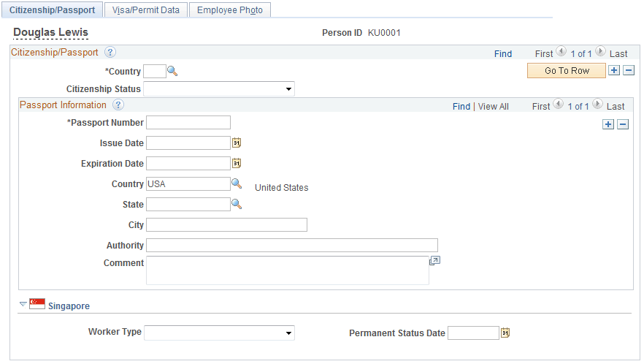Switch to the Employee Photo tab
Viewport: 644px width, 364px height.
click(230, 10)
